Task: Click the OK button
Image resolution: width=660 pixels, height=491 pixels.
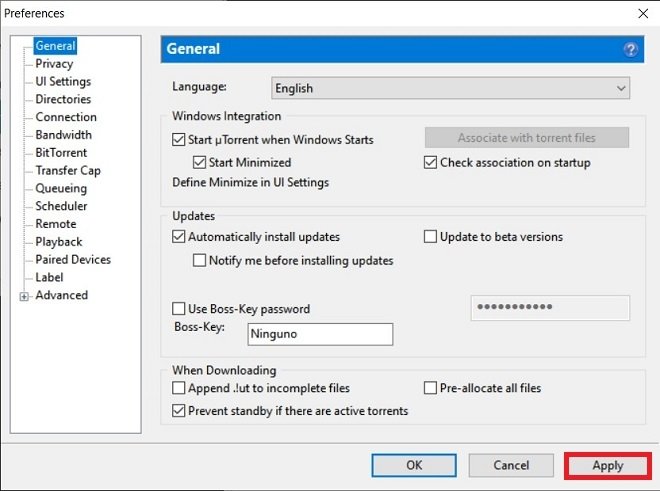Action: (x=414, y=465)
